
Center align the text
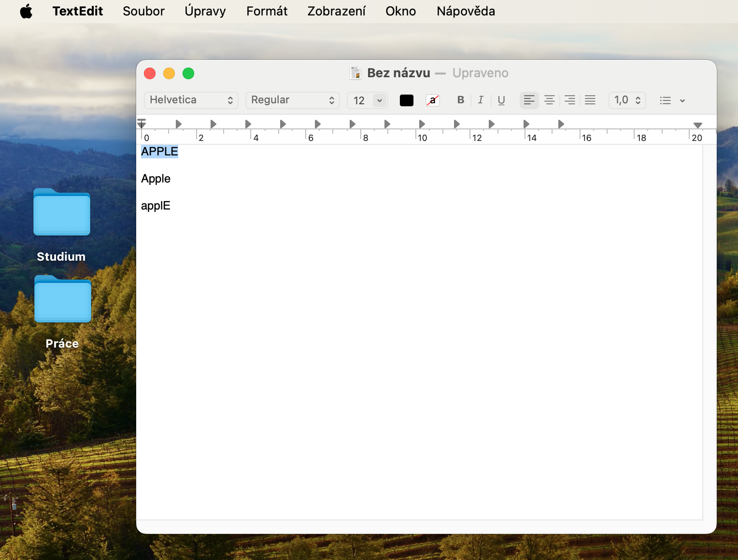point(550,100)
